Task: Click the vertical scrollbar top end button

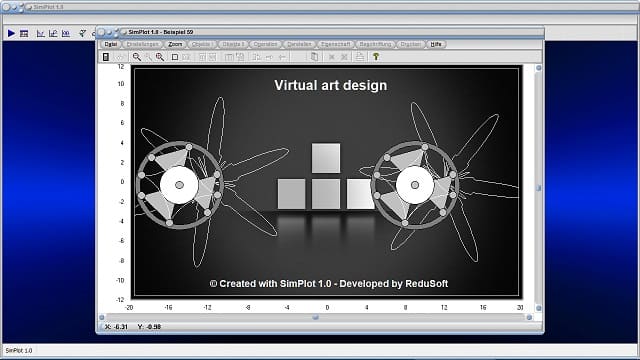Action: click(x=538, y=68)
